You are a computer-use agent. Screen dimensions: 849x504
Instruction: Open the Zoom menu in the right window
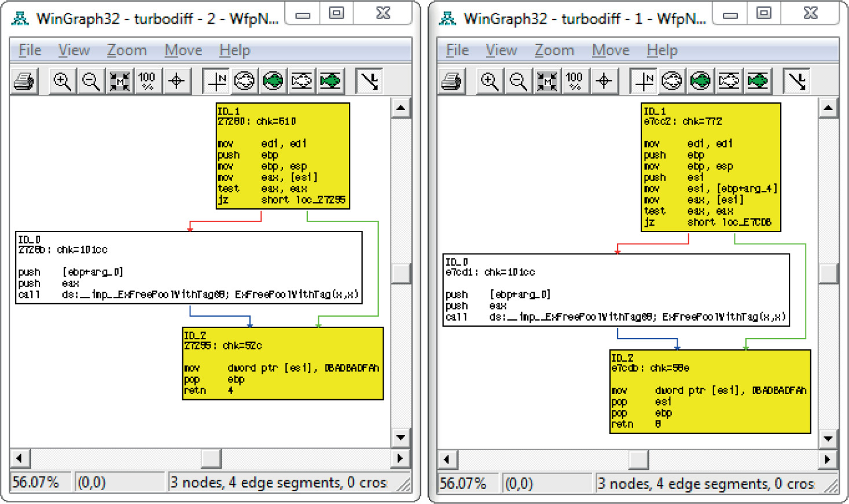[554, 50]
